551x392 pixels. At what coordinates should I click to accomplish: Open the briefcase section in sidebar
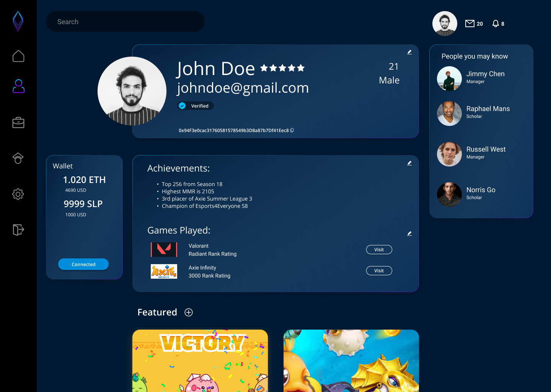coord(18,122)
